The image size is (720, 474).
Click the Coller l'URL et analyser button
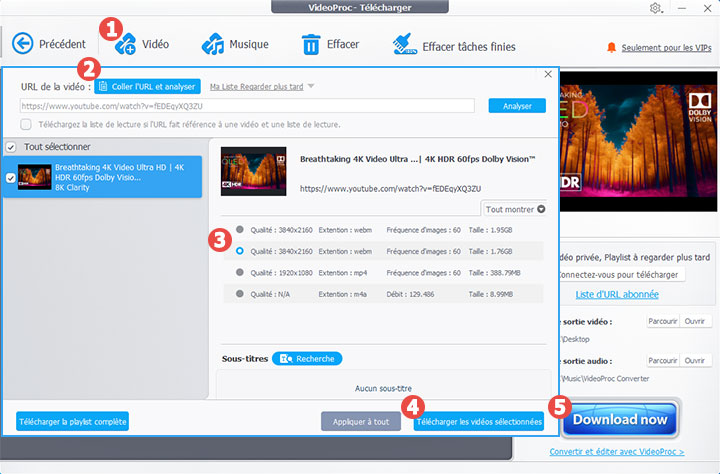[x=147, y=86]
